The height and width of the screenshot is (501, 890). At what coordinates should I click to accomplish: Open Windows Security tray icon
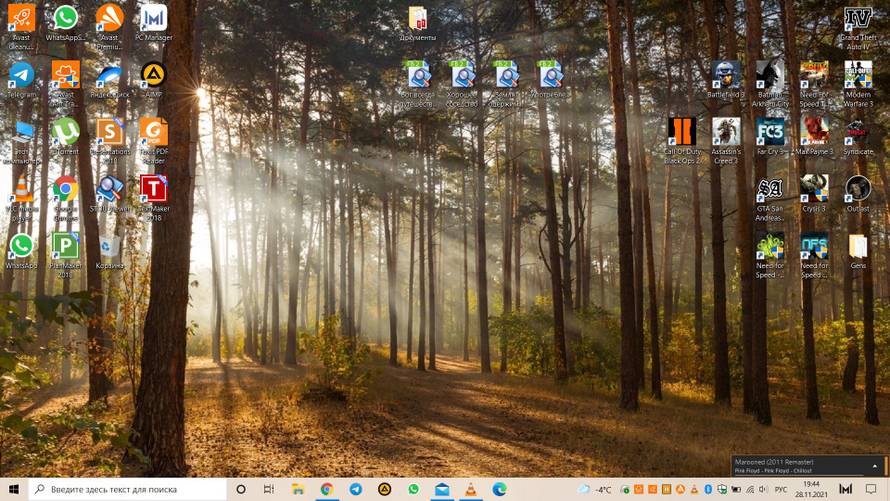pyautogui.click(x=721, y=489)
